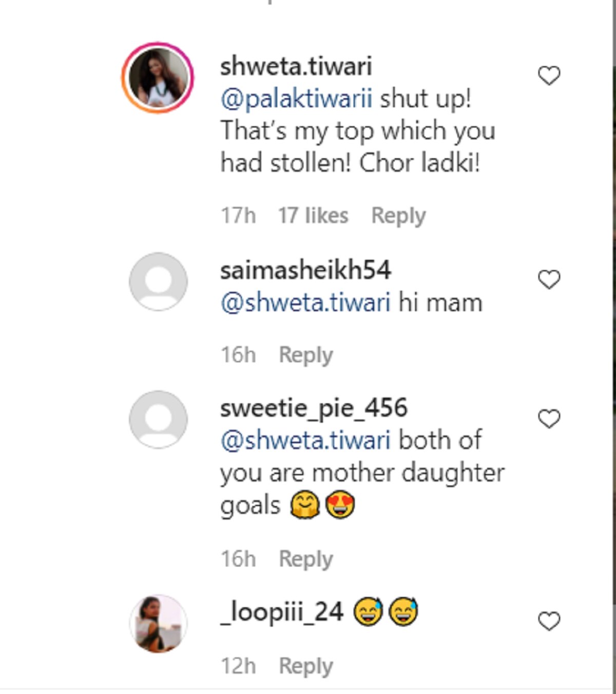The width and height of the screenshot is (616, 694).
Task: Open @shweta.tiwari mention in sweetie_pie_456's comment
Action: click(305, 441)
